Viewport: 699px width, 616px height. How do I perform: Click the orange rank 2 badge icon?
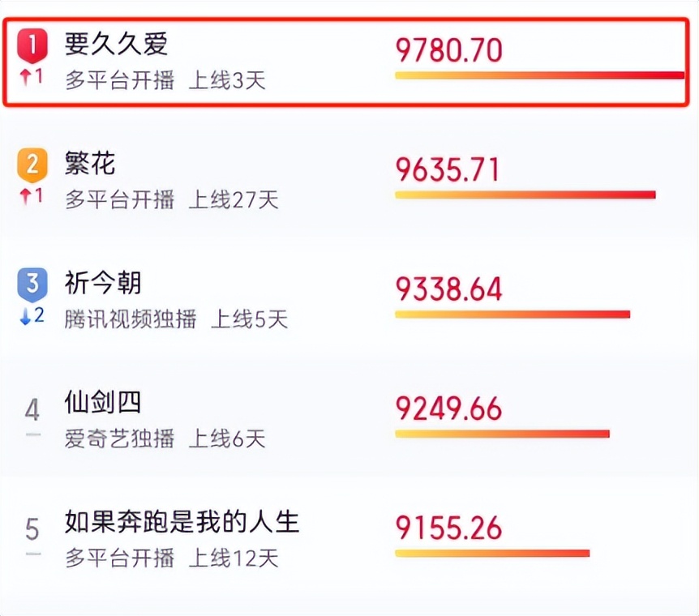pyautogui.click(x=32, y=163)
